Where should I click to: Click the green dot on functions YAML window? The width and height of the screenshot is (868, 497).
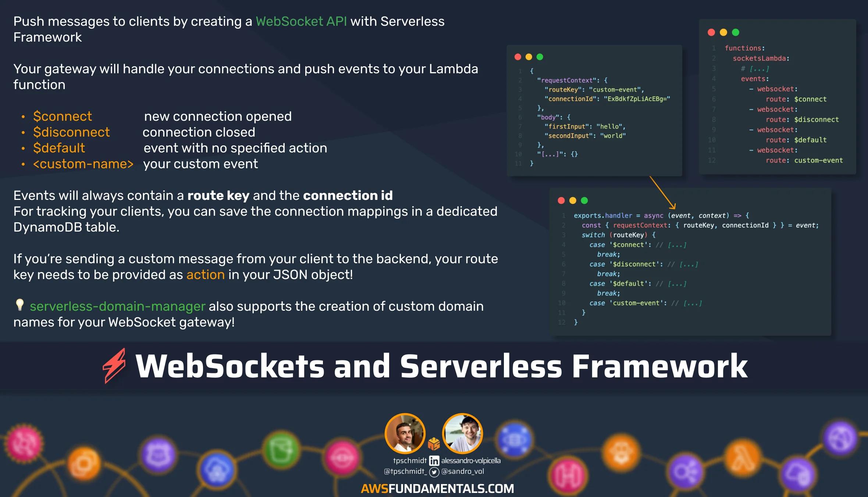coord(736,32)
